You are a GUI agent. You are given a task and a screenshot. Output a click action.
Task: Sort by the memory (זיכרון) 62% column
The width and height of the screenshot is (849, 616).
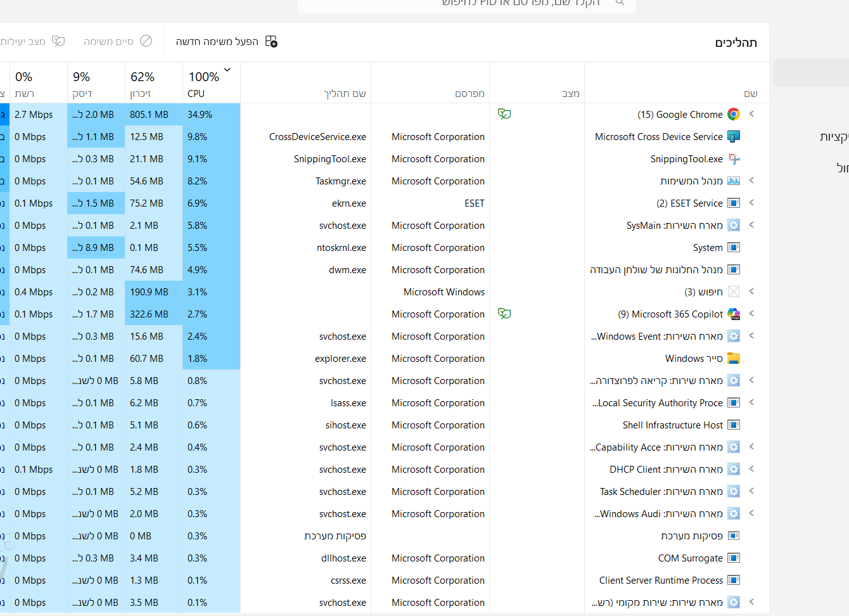[x=154, y=83]
